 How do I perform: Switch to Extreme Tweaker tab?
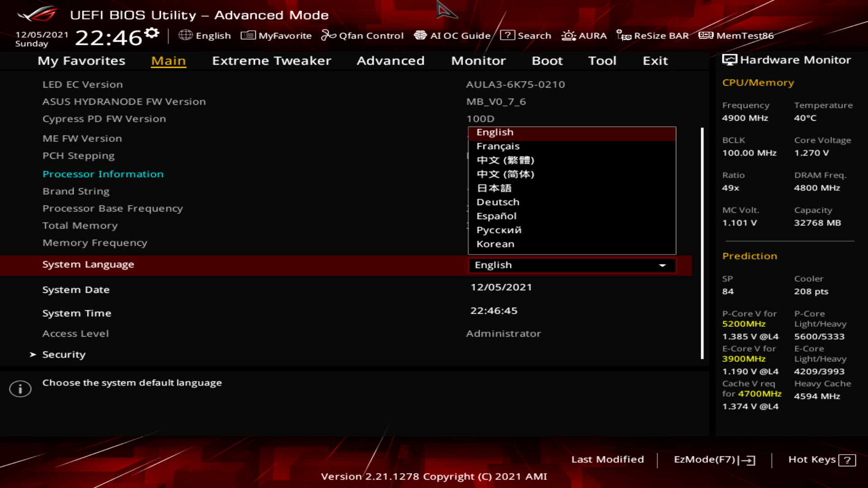271,61
